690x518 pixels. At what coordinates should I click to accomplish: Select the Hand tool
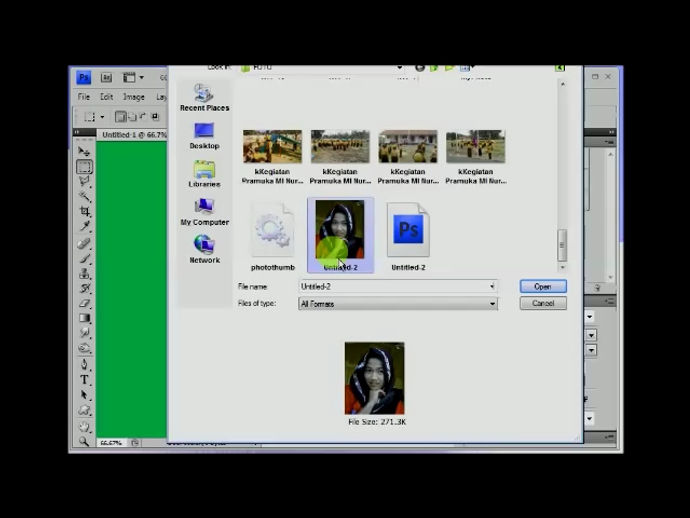click(84, 426)
